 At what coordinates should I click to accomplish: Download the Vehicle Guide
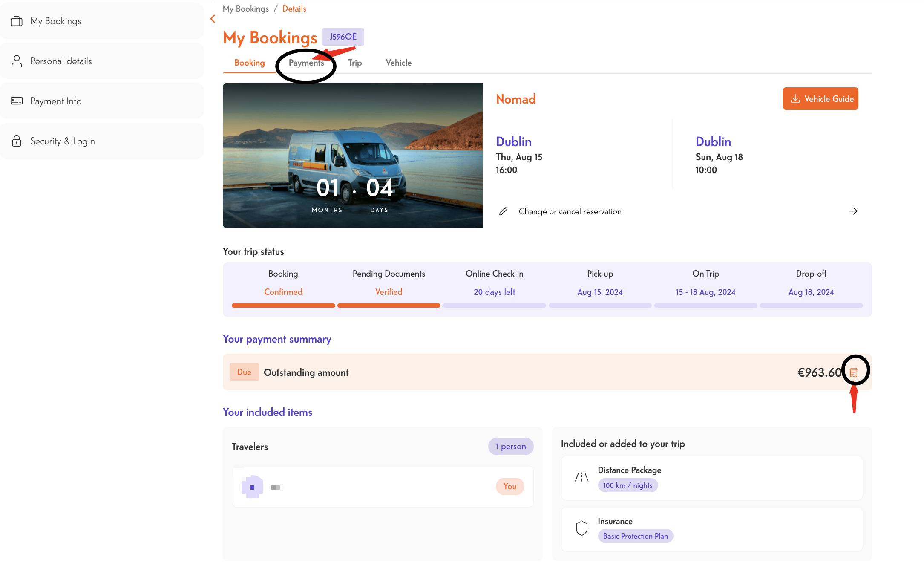(820, 99)
